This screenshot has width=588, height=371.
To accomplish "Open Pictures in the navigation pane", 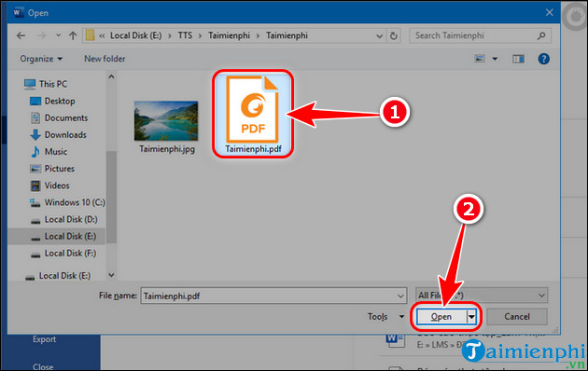I will [52, 169].
